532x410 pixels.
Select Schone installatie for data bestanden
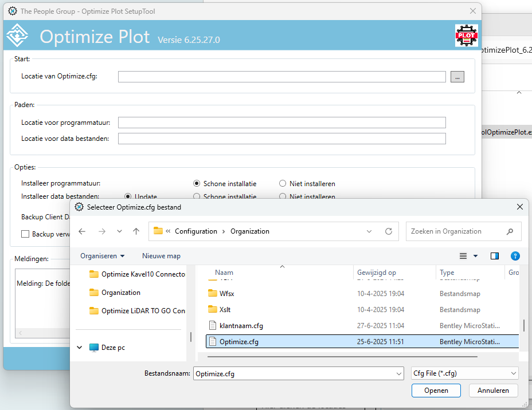(x=197, y=196)
